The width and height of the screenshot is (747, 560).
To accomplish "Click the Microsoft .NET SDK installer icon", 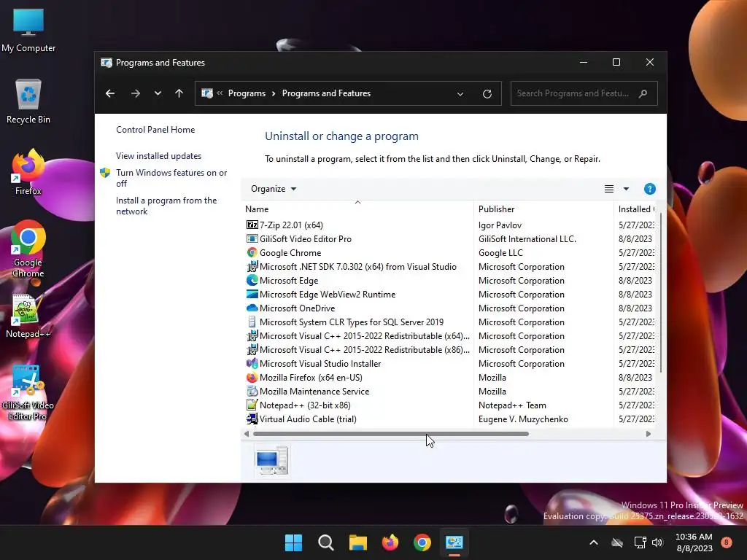I will (x=252, y=266).
